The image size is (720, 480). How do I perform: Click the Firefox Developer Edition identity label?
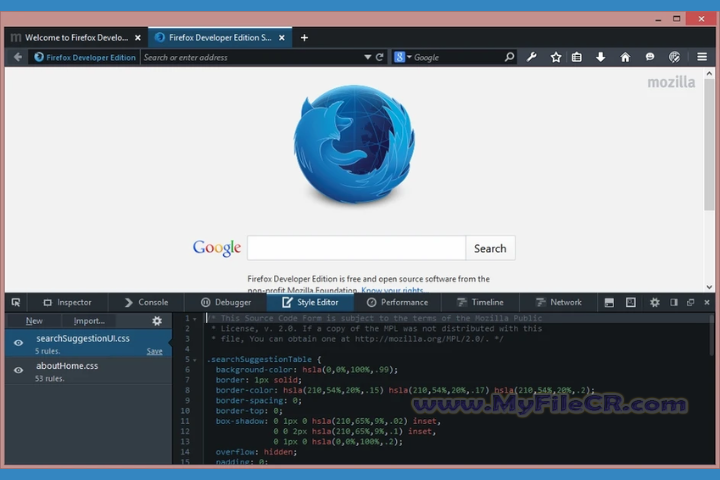85,57
